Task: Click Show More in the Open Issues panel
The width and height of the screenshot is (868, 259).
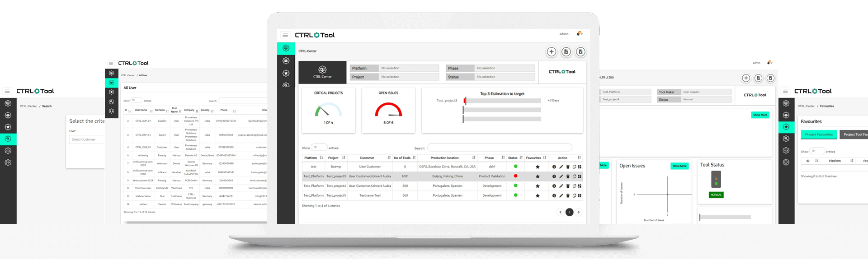Action: pos(679,166)
